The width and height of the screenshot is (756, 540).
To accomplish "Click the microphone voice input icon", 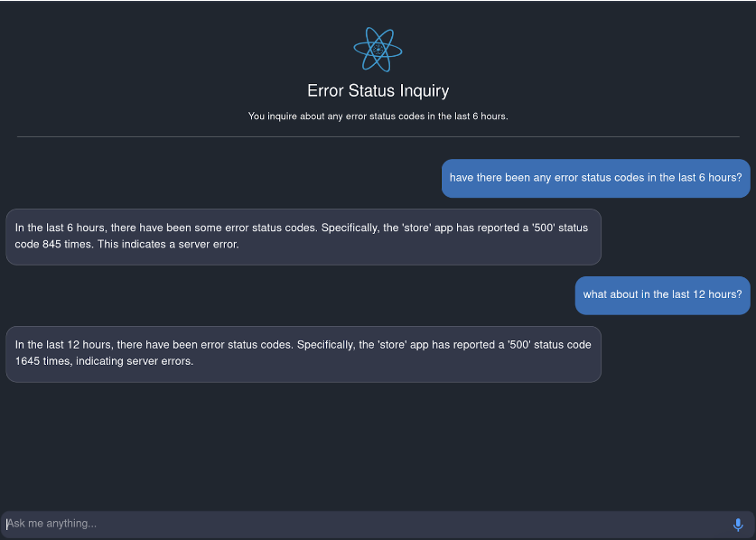I will coord(738,525).
